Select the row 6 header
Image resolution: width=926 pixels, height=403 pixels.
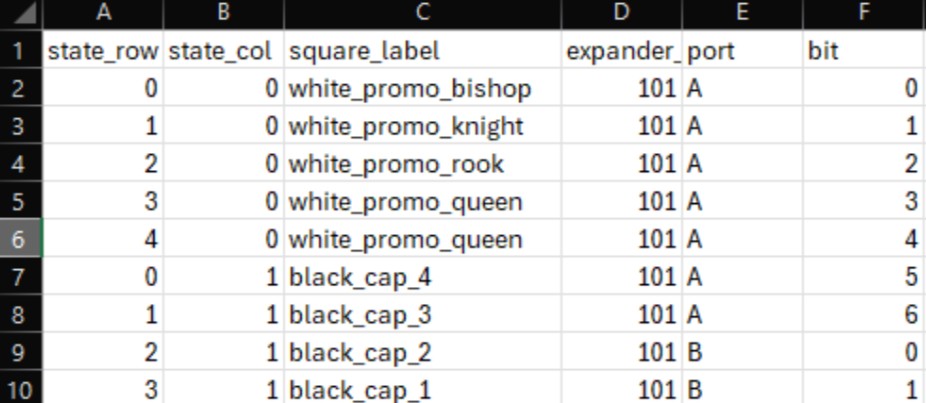click(x=21, y=239)
